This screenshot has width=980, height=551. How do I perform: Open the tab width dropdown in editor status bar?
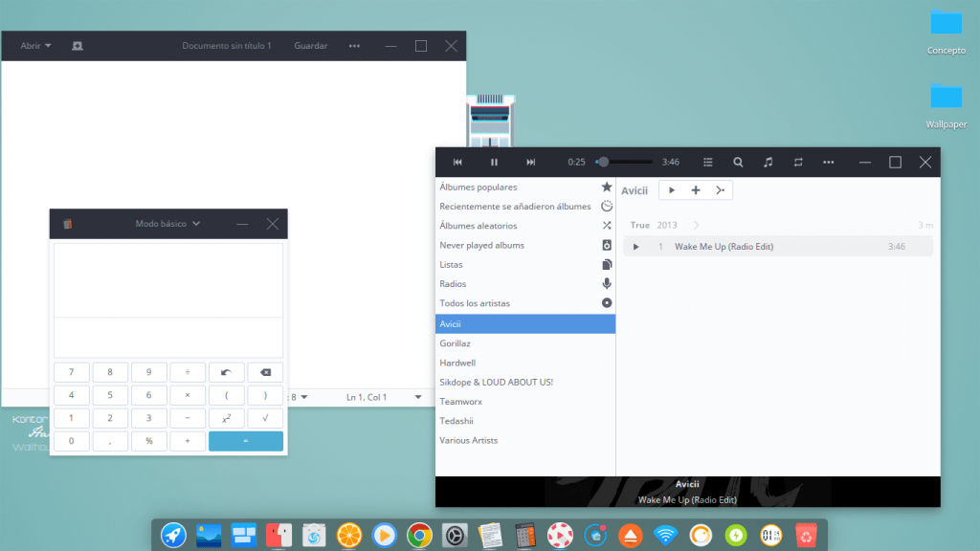(x=300, y=397)
